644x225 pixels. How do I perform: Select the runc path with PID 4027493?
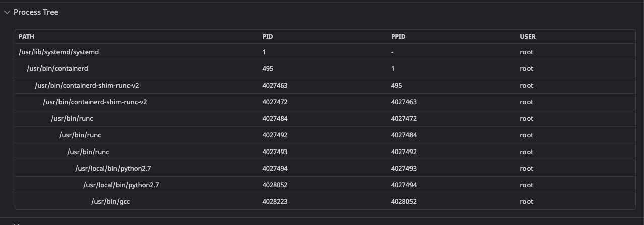[88, 152]
